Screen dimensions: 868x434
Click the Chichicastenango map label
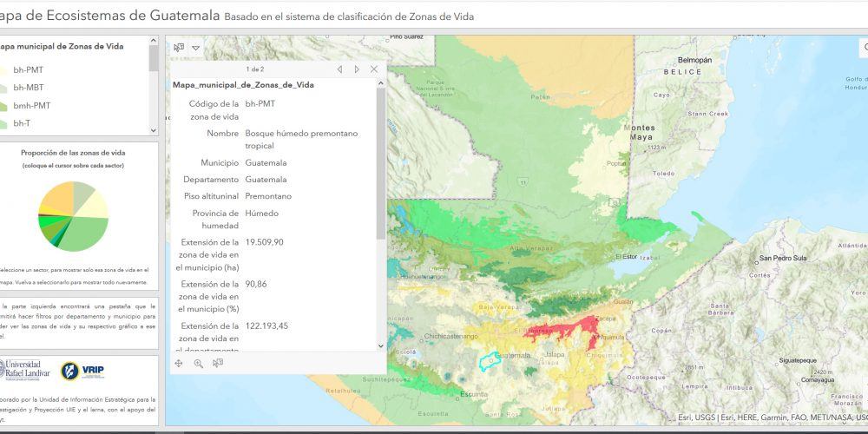click(x=450, y=336)
